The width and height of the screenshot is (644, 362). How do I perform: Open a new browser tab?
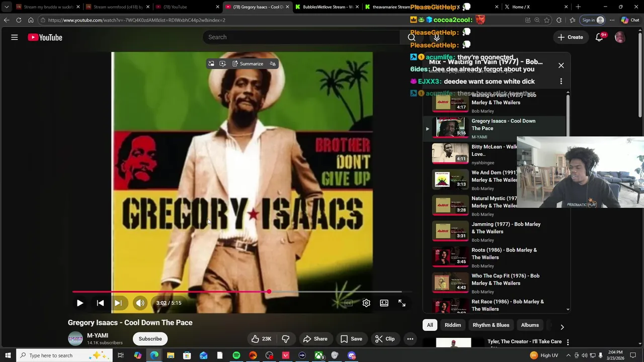click(578, 7)
